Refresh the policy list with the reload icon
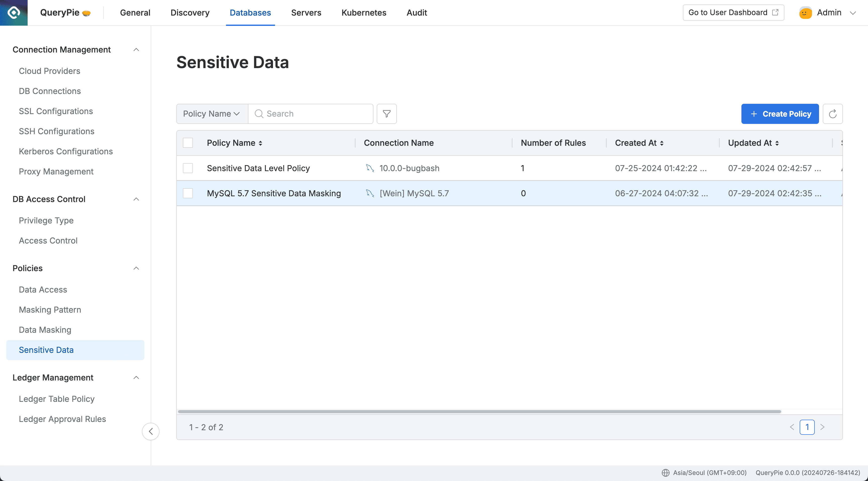 pyautogui.click(x=833, y=114)
